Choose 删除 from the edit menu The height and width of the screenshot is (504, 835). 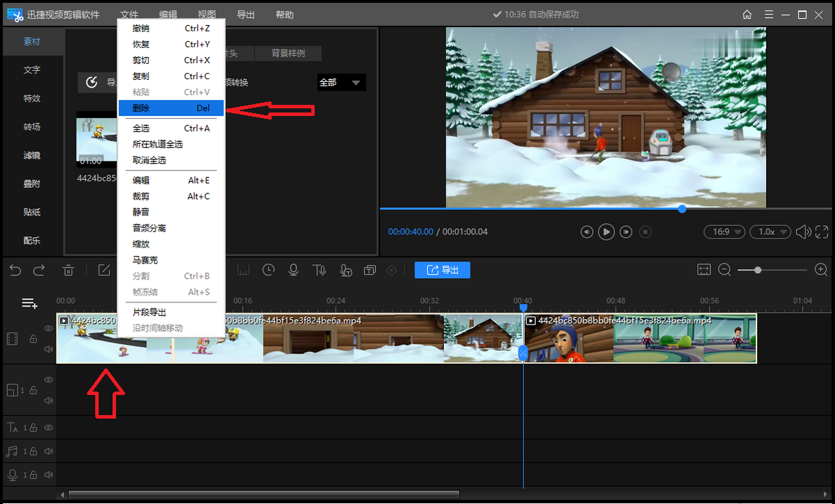click(171, 108)
